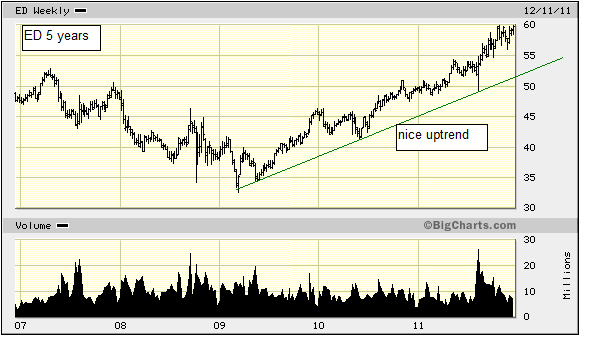Click the tallest volume spike in 2011
Image resolution: width=614 pixels, height=360 pixels.
[x=478, y=283]
